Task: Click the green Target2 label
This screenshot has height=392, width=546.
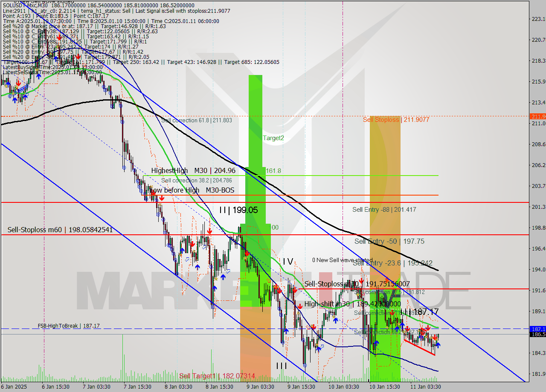Action: click(x=273, y=138)
